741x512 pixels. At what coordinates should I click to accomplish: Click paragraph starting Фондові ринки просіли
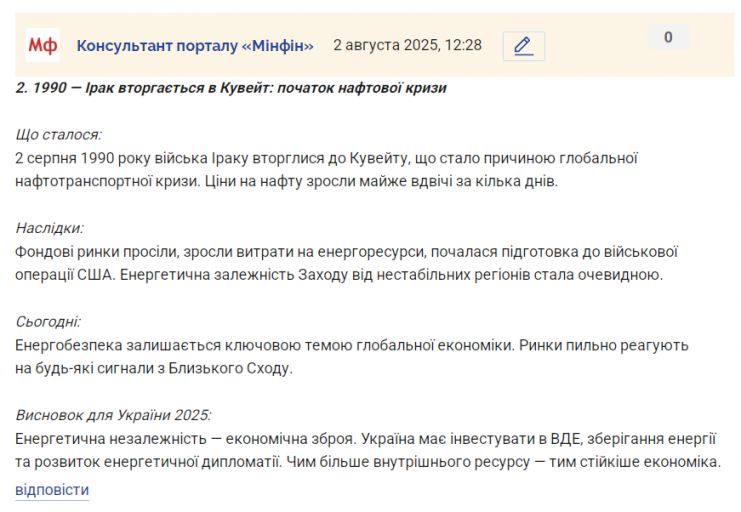pos(346,263)
